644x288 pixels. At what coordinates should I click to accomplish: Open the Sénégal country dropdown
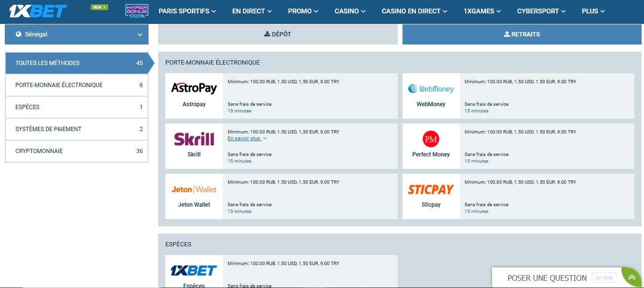(77, 34)
